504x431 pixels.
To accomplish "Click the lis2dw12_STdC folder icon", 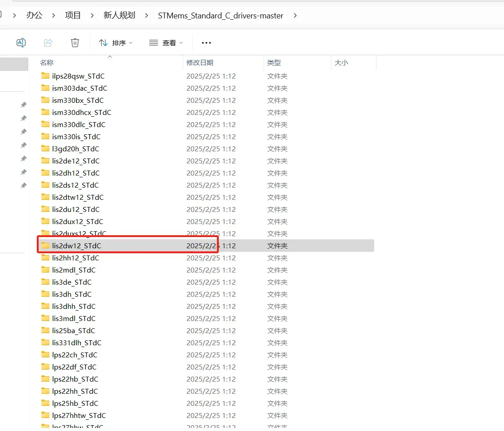I will click(45, 246).
